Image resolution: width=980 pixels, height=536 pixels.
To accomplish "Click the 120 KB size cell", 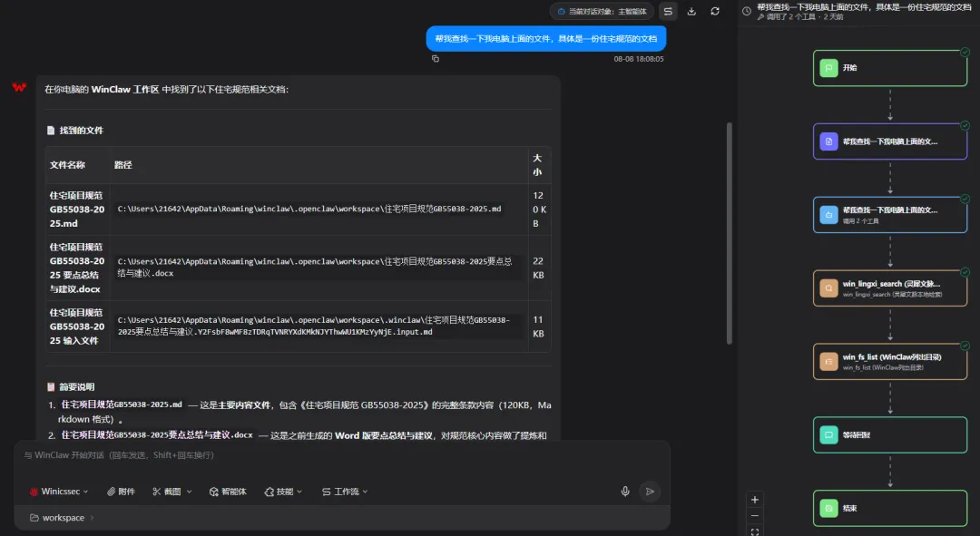I will tap(539, 210).
